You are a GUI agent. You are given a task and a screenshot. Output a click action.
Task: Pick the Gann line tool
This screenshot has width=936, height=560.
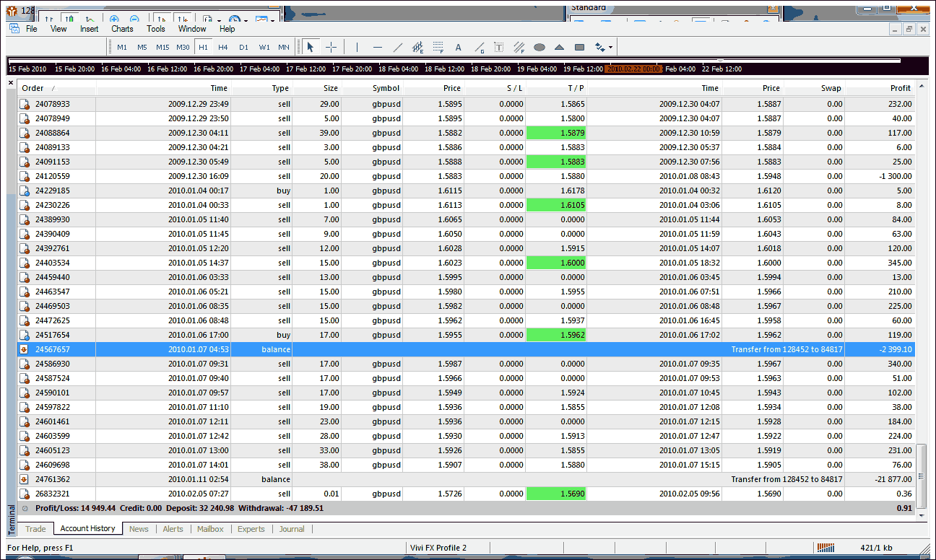(479, 48)
